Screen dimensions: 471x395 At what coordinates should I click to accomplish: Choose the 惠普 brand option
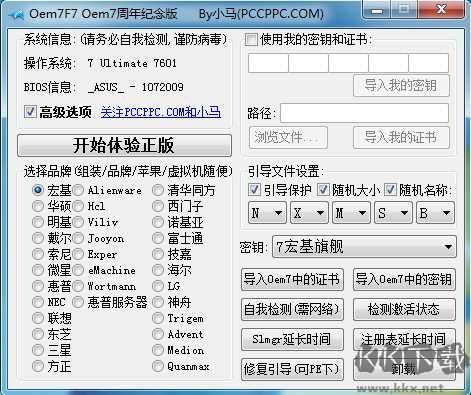[38, 286]
